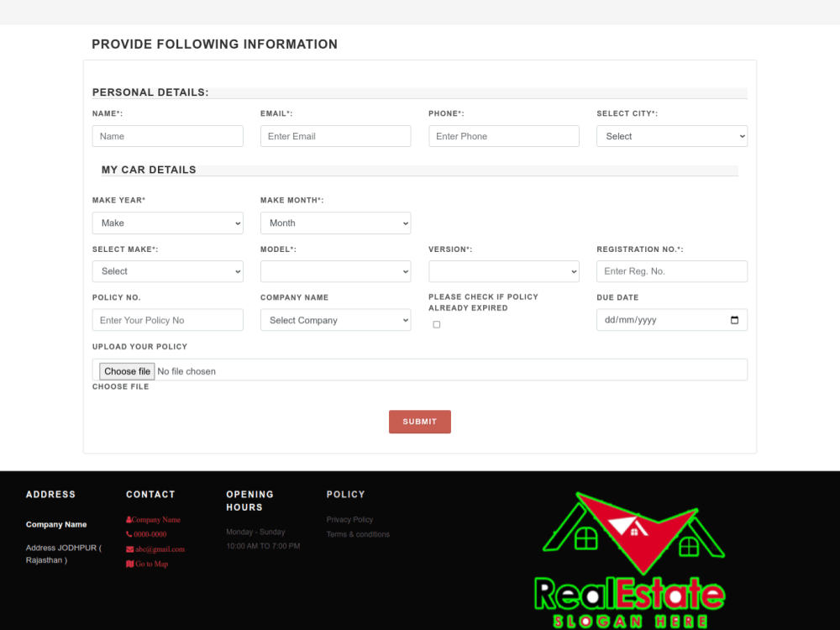Click the 'Monday - Sunday' opening hours text
Image resolution: width=840 pixels, height=630 pixels.
point(255,532)
